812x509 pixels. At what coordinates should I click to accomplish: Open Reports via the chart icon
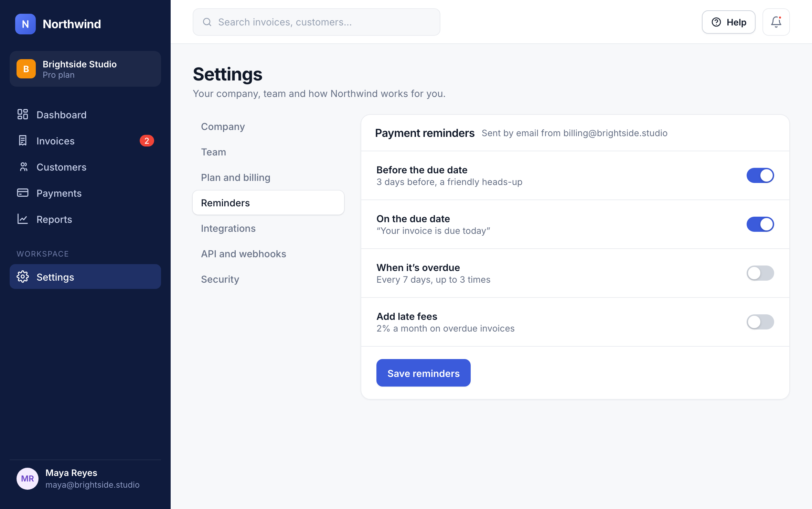pos(23,219)
